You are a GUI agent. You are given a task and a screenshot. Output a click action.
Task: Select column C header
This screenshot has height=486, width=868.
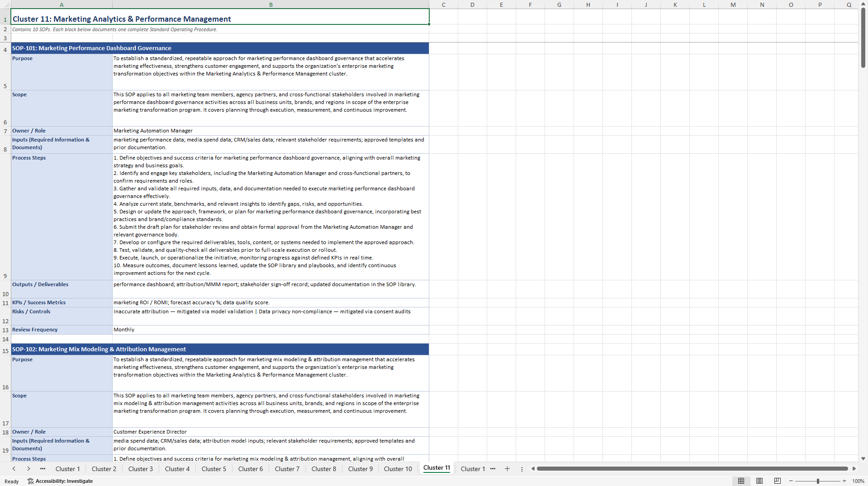point(443,5)
